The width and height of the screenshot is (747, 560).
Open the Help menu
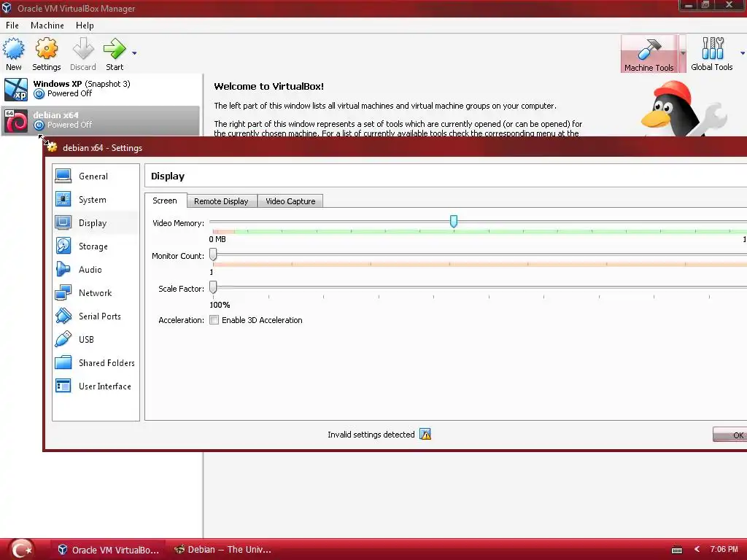click(85, 26)
